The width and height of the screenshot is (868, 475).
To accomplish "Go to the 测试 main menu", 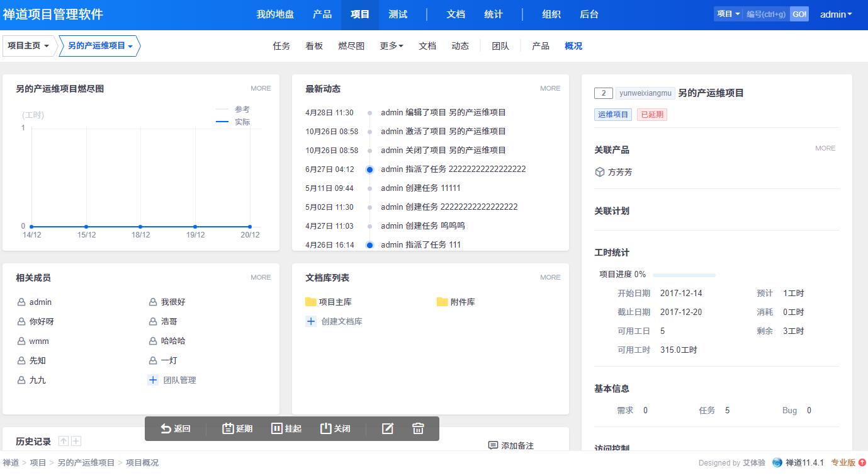I will click(398, 14).
